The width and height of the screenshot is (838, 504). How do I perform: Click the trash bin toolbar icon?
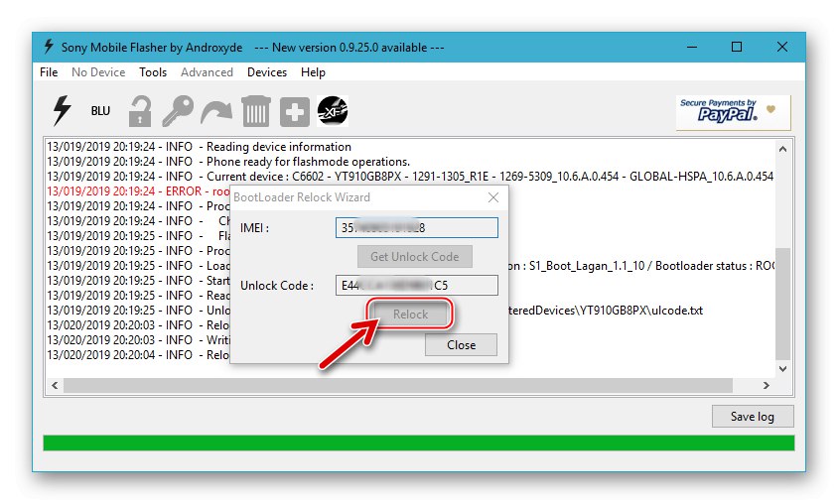256,111
